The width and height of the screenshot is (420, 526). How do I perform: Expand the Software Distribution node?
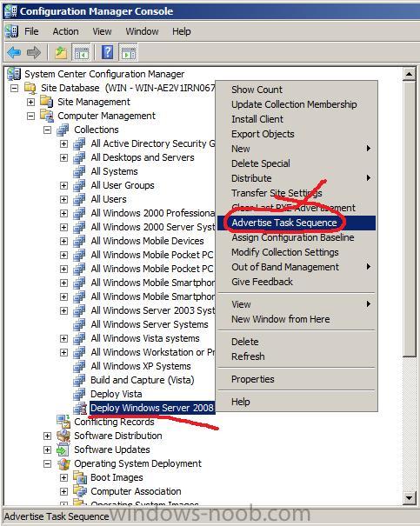(47, 436)
